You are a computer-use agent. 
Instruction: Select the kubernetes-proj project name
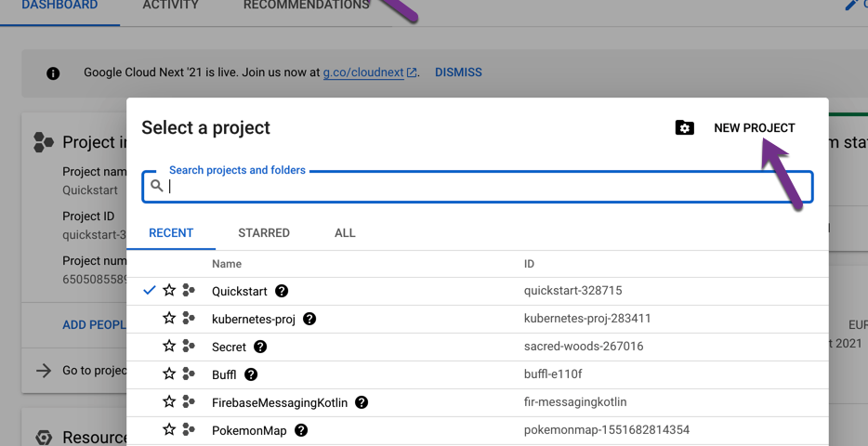[x=254, y=320]
